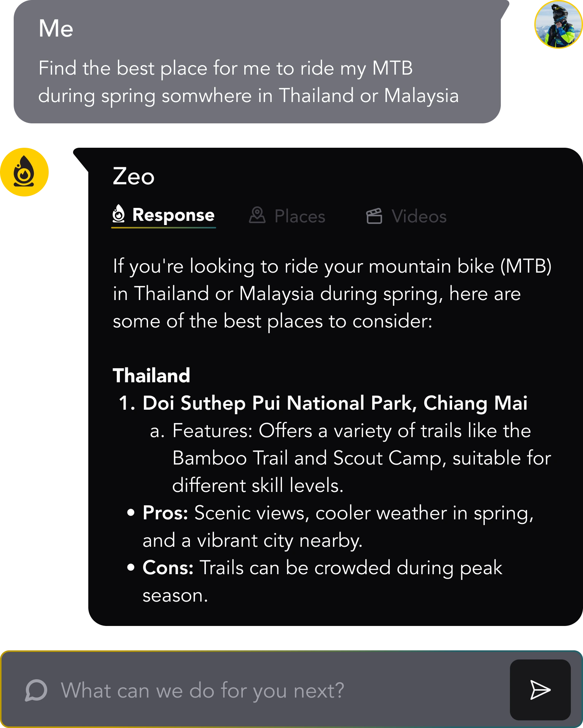Image resolution: width=583 pixels, height=728 pixels.
Task: Click the map pin Places icon
Action: point(257,216)
